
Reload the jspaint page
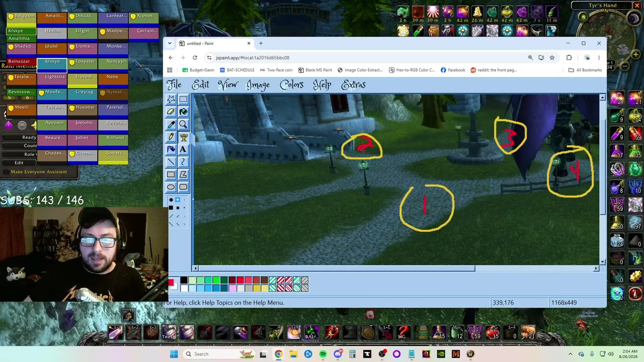click(x=195, y=57)
